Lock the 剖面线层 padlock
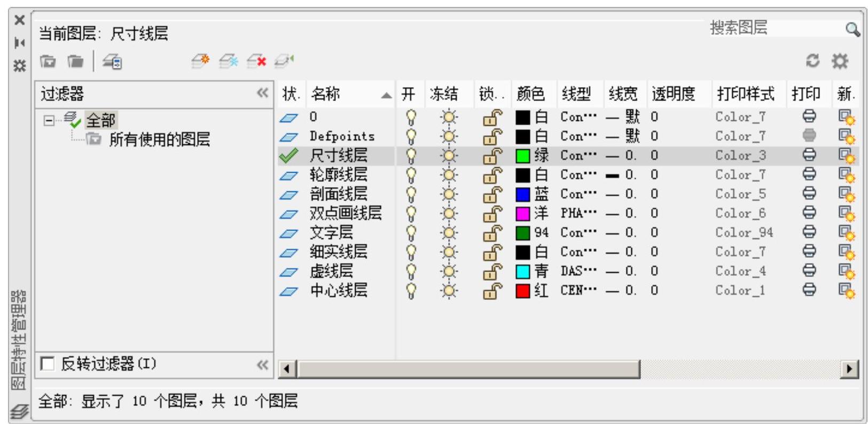Screen dimensions: 868x424 [492, 194]
